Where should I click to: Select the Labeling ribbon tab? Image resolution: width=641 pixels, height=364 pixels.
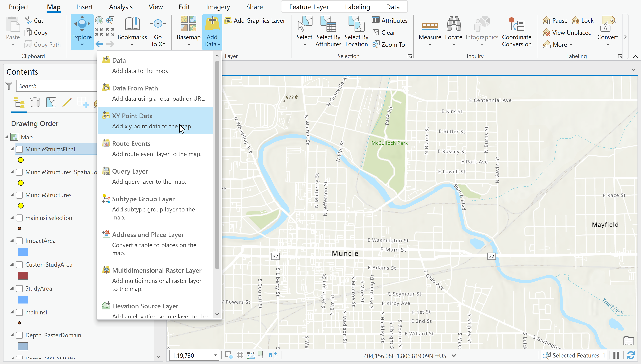357,7
